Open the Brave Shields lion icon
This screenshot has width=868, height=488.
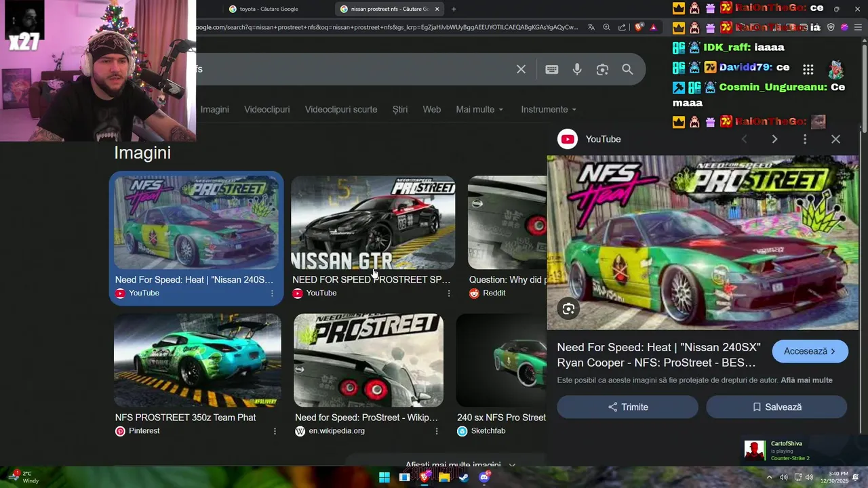[x=639, y=27]
